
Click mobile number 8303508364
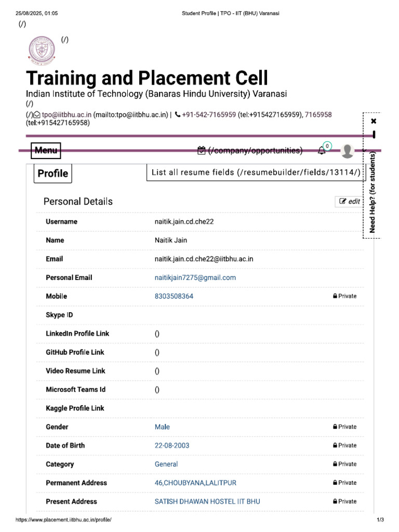pos(174,296)
